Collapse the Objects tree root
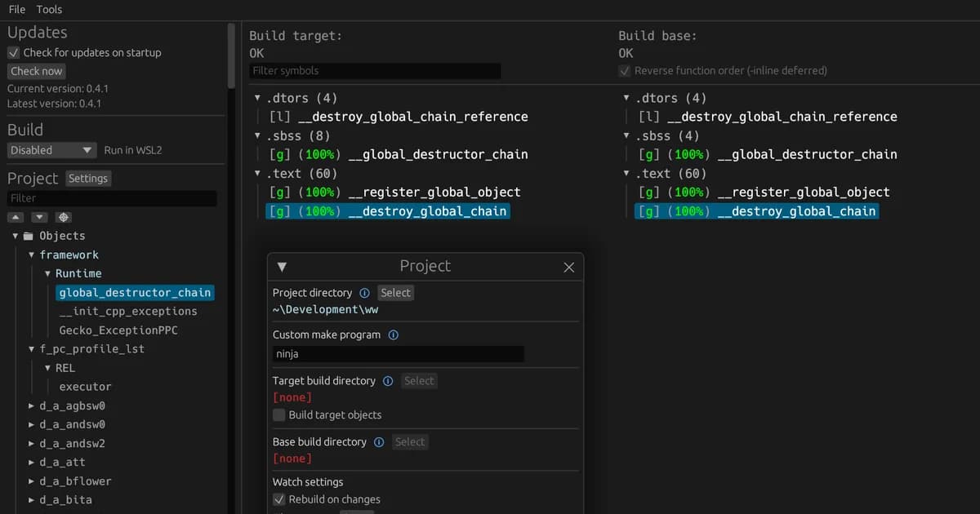Image resolution: width=980 pixels, height=514 pixels. 16,236
